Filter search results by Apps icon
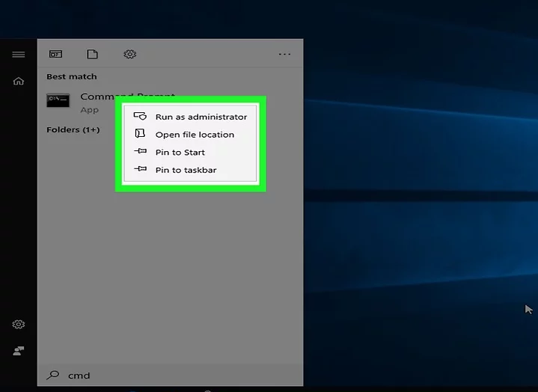538x392 pixels. point(55,55)
